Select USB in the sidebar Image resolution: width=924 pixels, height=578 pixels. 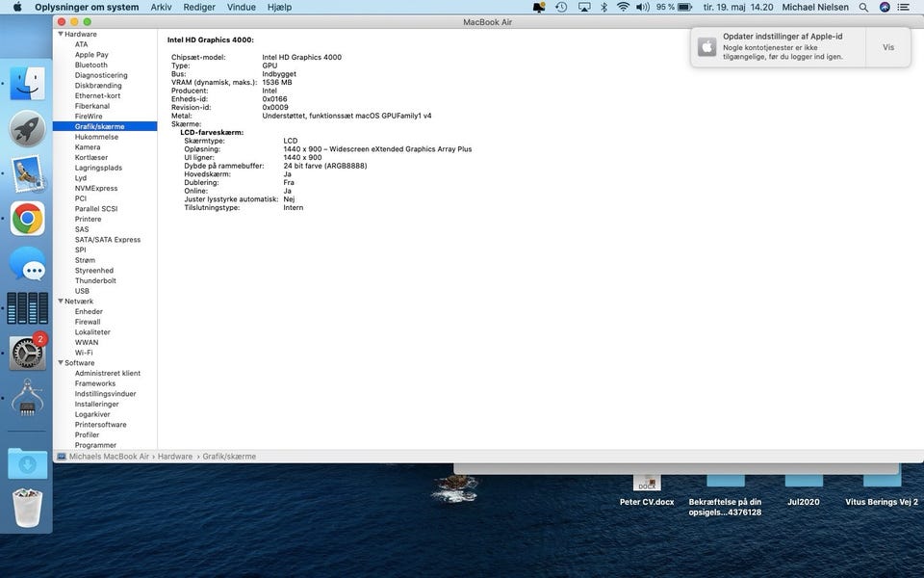[82, 291]
